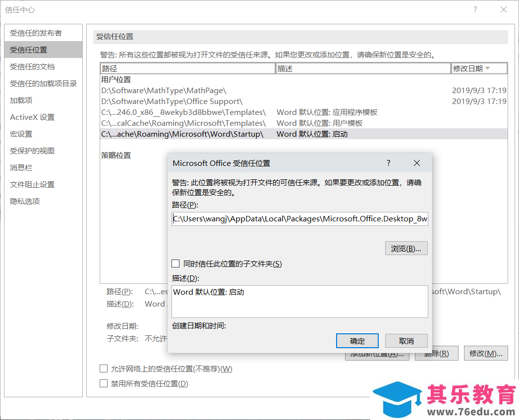The image size is (519, 420).
Task: Click the help icon of 信任中心 window
Action: 475,9
